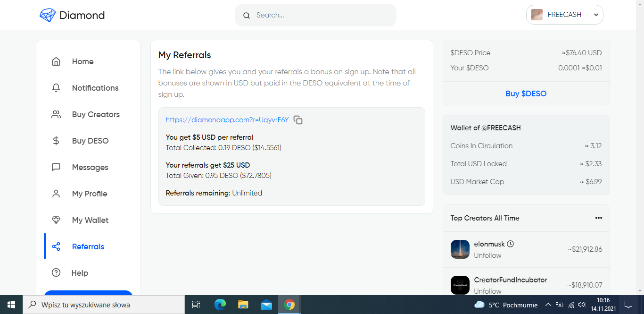Unfollow CreatorFundIncubator

(x=487, y=291)
